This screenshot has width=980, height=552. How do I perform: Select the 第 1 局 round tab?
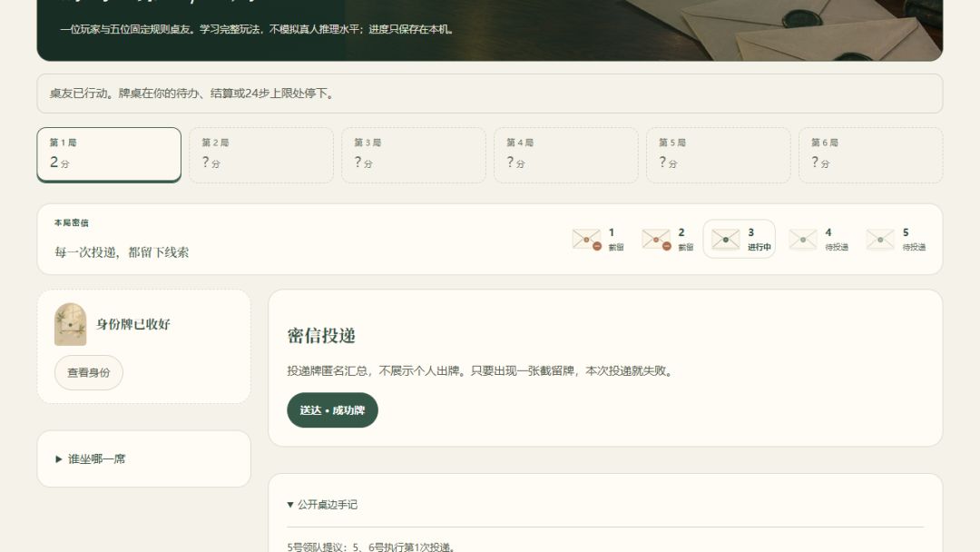click(x=109, y=154)
